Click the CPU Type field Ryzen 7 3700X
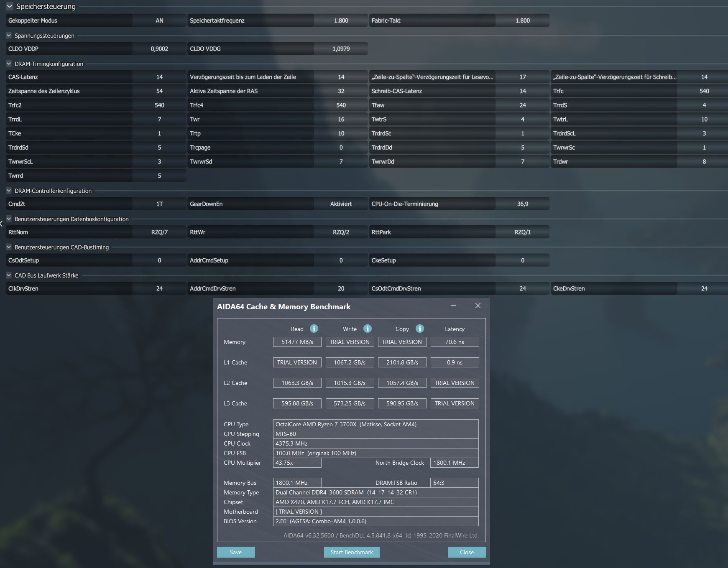Screen dimensions: 728x568 point(375,424)
